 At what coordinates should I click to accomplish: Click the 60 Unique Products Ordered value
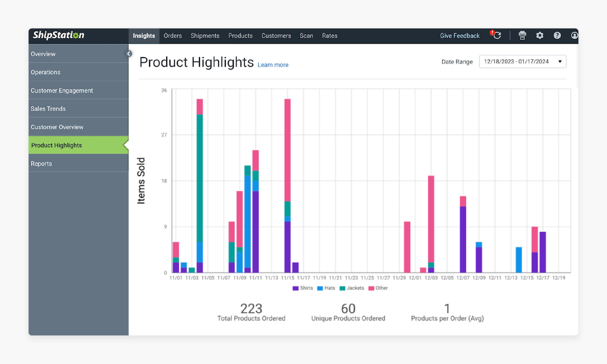348,309
